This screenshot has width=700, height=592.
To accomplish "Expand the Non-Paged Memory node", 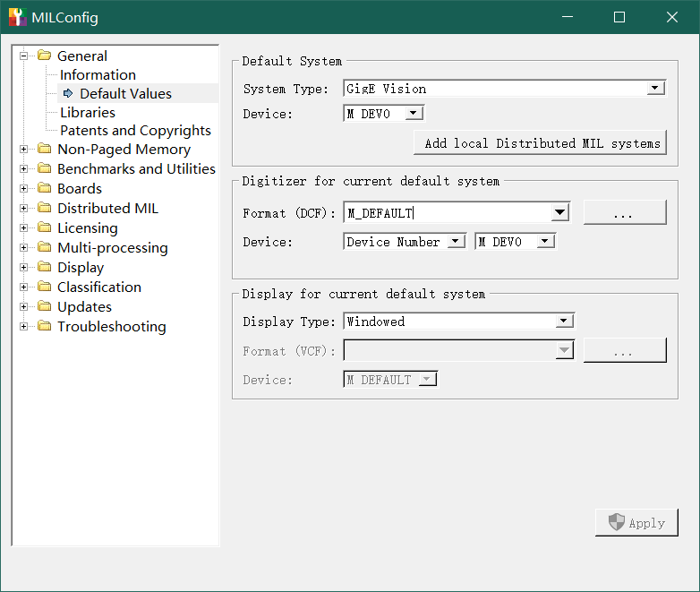I will coord(23,150).
